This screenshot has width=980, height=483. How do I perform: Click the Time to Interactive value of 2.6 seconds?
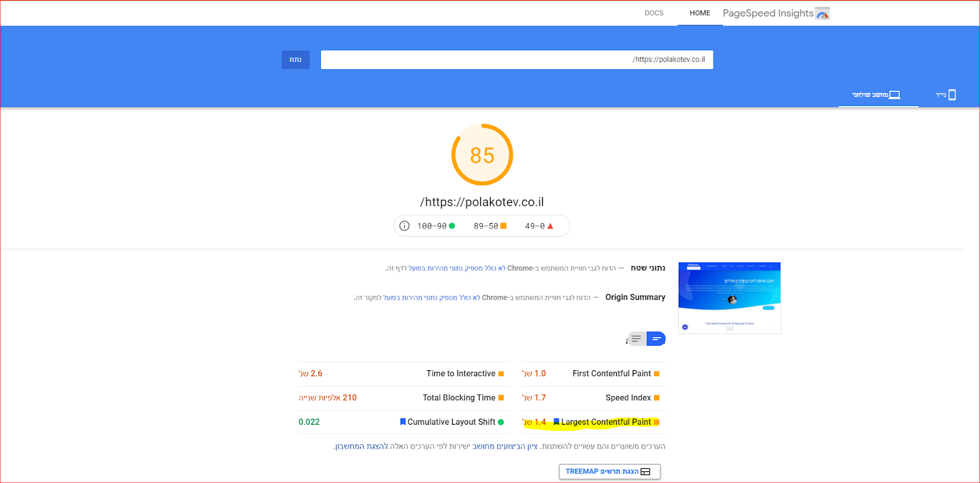[311, 373]
